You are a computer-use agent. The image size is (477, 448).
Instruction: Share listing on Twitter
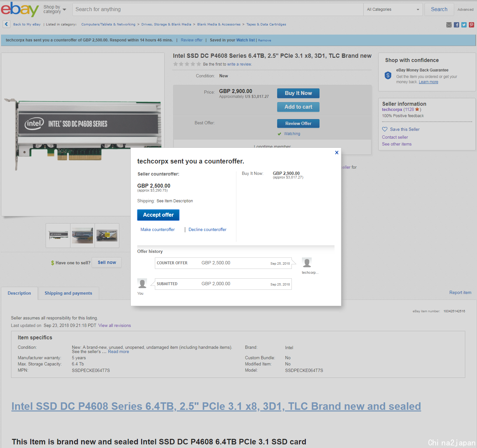tap(464, 25)
